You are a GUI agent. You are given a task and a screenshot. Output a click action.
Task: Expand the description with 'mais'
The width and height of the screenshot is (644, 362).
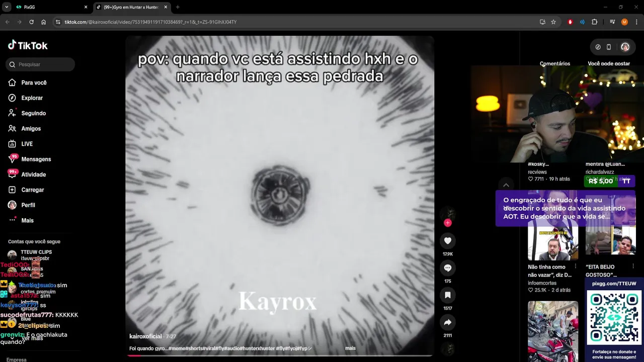[350, 348]
